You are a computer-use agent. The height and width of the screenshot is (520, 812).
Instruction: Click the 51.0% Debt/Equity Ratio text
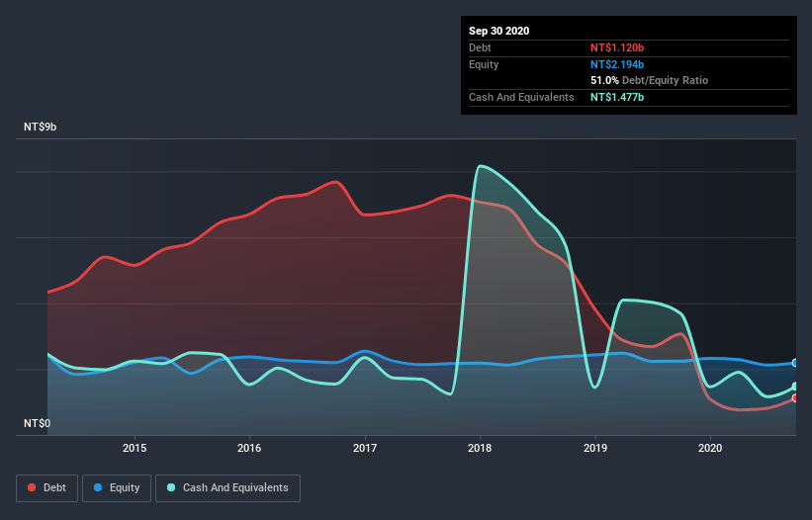pos(650,81)
